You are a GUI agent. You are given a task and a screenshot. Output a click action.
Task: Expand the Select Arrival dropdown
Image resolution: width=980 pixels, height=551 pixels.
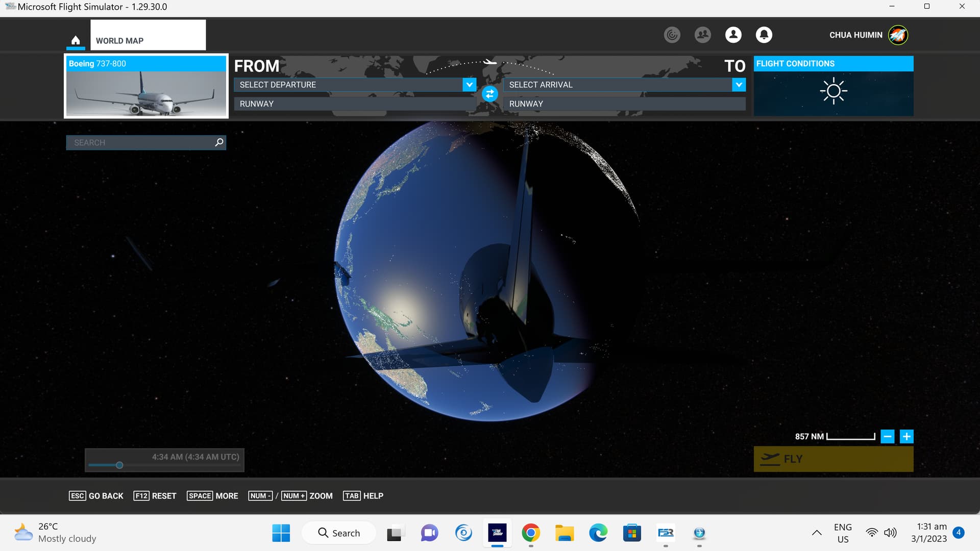pos(739,85)
